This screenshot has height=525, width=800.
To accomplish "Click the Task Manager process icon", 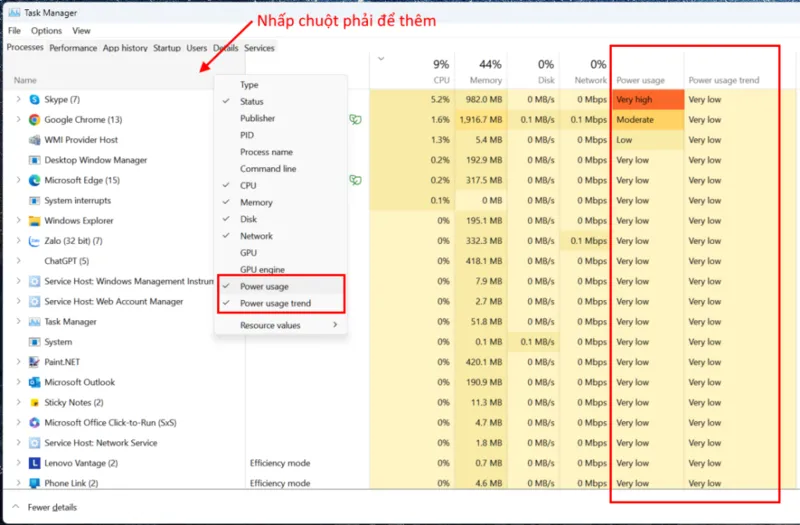I will tap(34, 322).
